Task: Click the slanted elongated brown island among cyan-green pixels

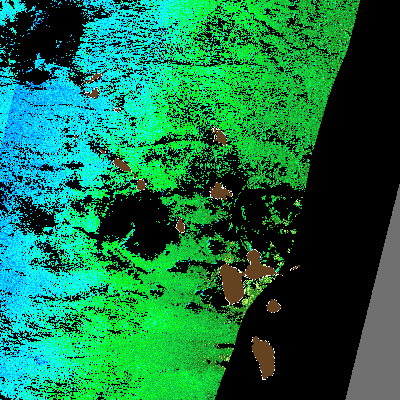Action: click(122, 165)
